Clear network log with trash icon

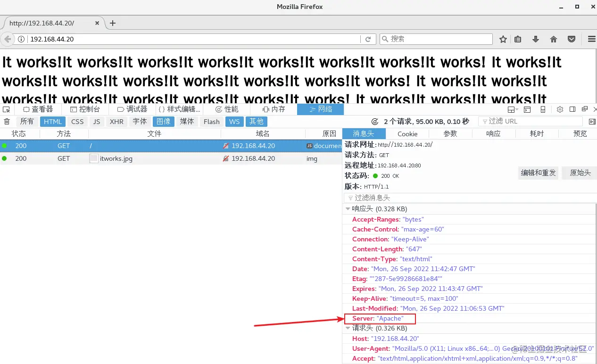coord(7,122)
